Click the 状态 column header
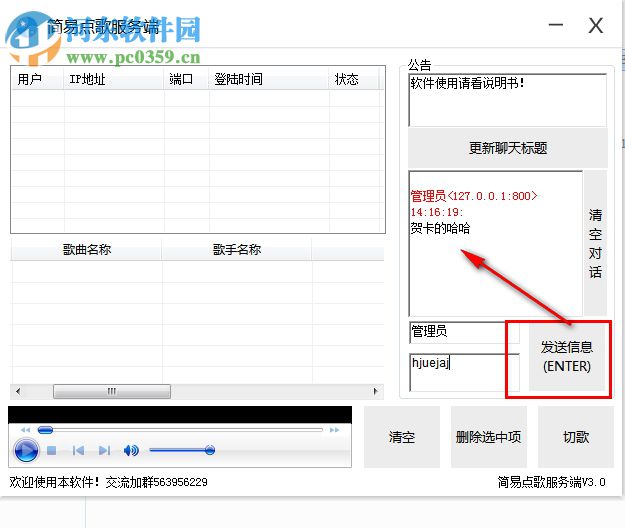 pos(354,79)
